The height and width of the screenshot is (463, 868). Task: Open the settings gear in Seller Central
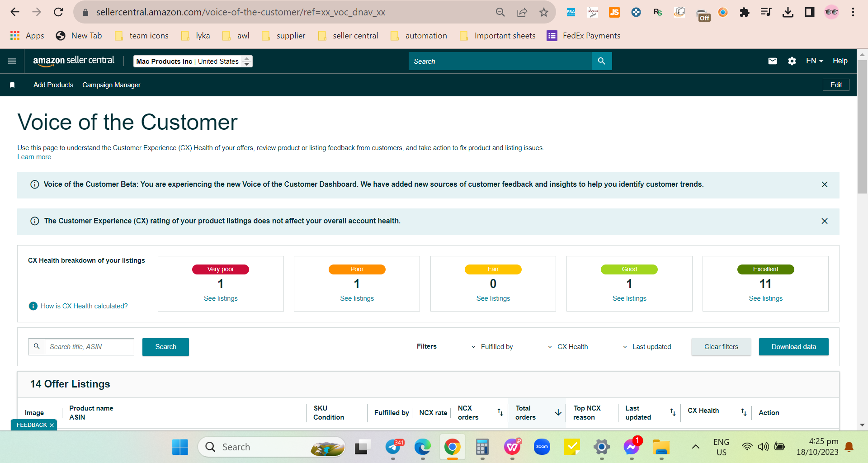tap(792, 61)
